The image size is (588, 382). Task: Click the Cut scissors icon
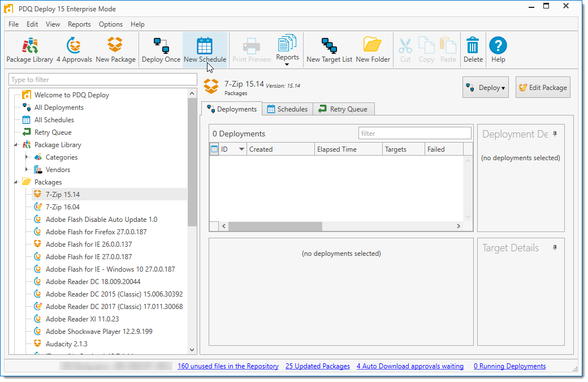[x=405, y=45]
